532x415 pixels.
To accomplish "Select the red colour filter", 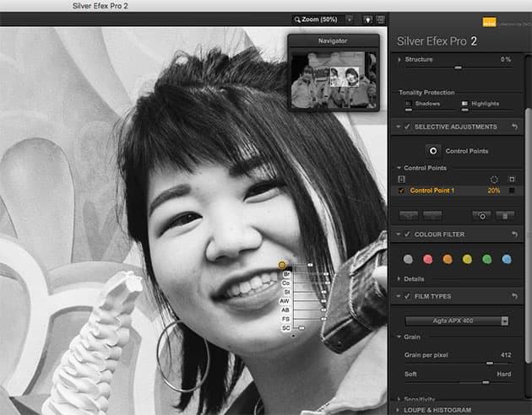I will pos(428,260).
